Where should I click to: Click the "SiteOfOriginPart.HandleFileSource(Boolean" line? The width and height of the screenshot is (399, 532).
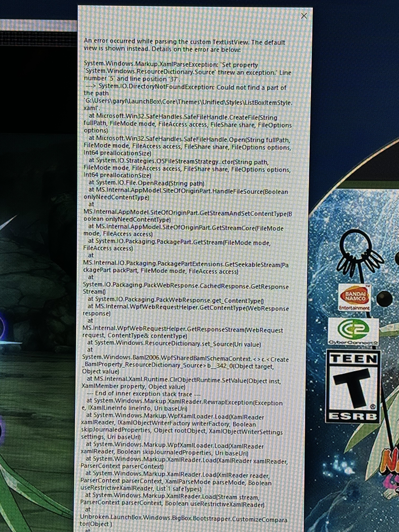188,191
